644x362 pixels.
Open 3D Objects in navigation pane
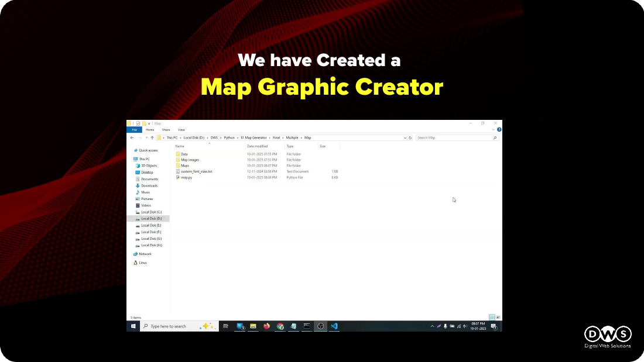(146, 166)
